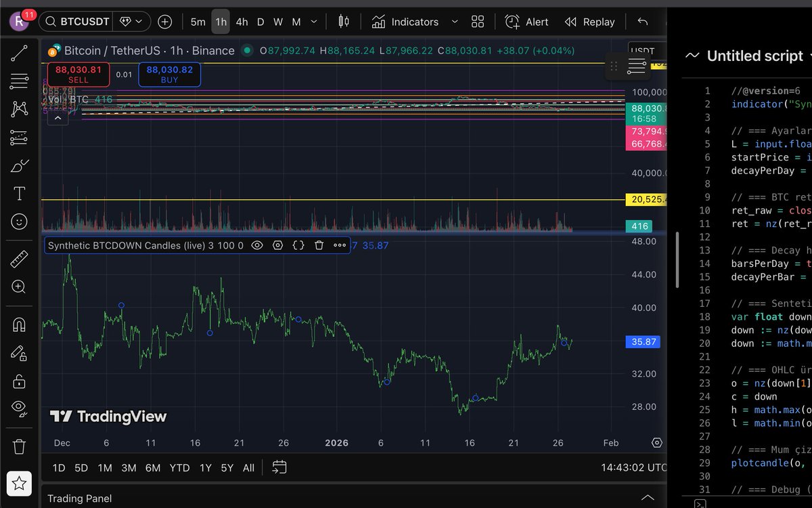
Task: Click the blue BUY 88,030.82 button
Action: point(170,75)
